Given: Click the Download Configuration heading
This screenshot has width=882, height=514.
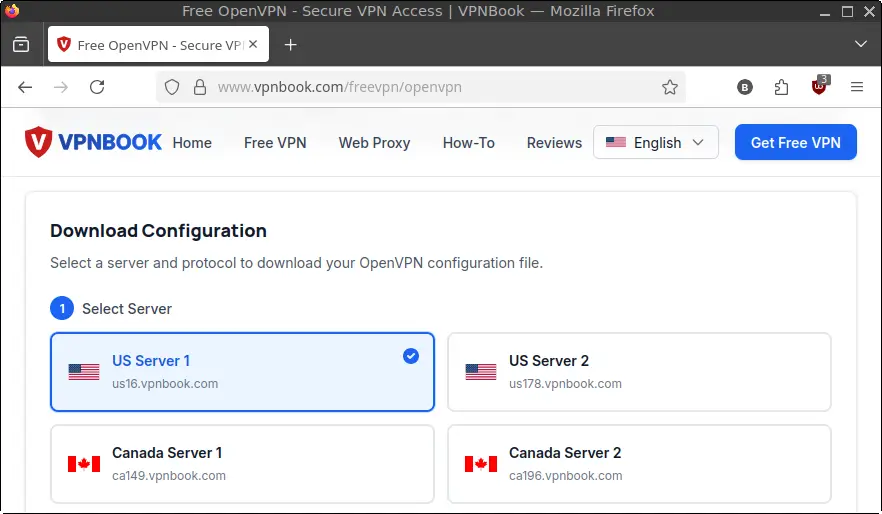Looking at the screenshot, I should click(158, 231).
